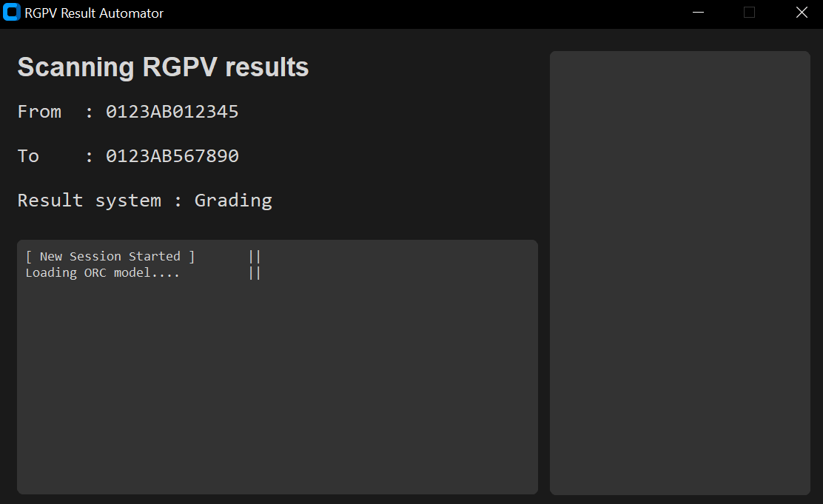823x504 pixels.
Task: Click the Grading result system value
Action: (x=233, y=201)
